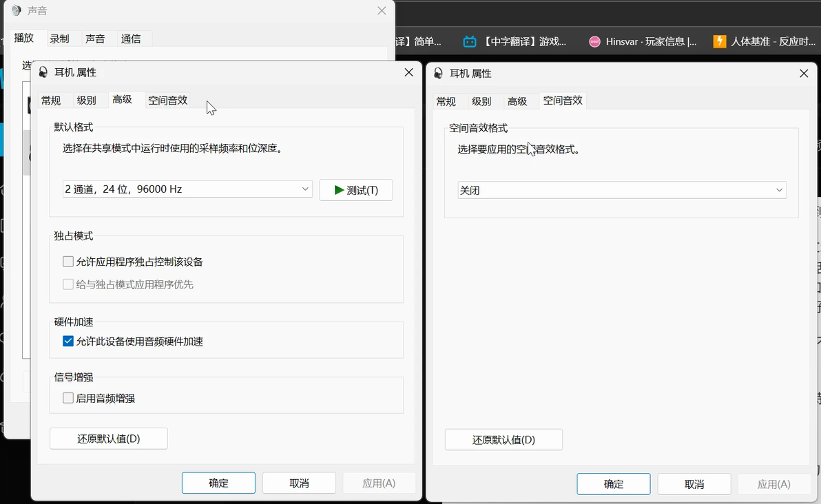The image size is (821, 504).
Task: Click 还原默认值(D) in left dialog
Action: 109,439
